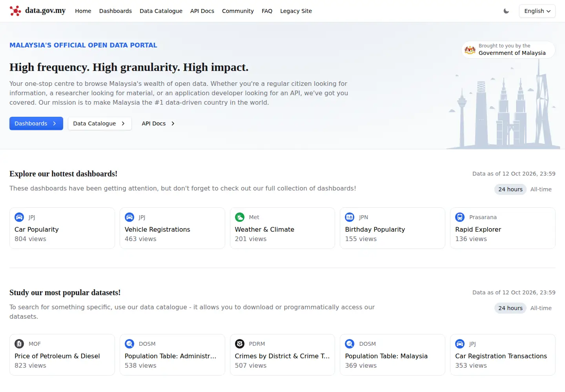Open API Docs in the top navigation
This screenshot has width=565, height=392.
[202, 11]
